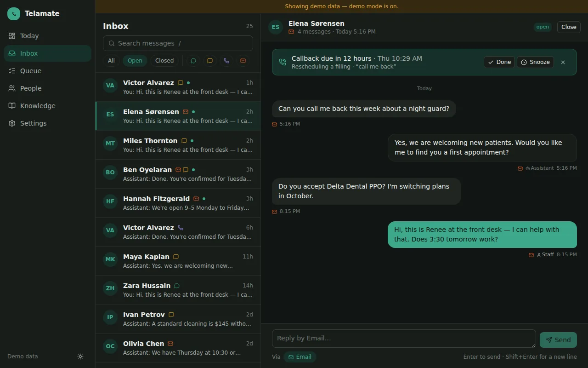Open Miles Thornton's conversation

click(178, 145)
